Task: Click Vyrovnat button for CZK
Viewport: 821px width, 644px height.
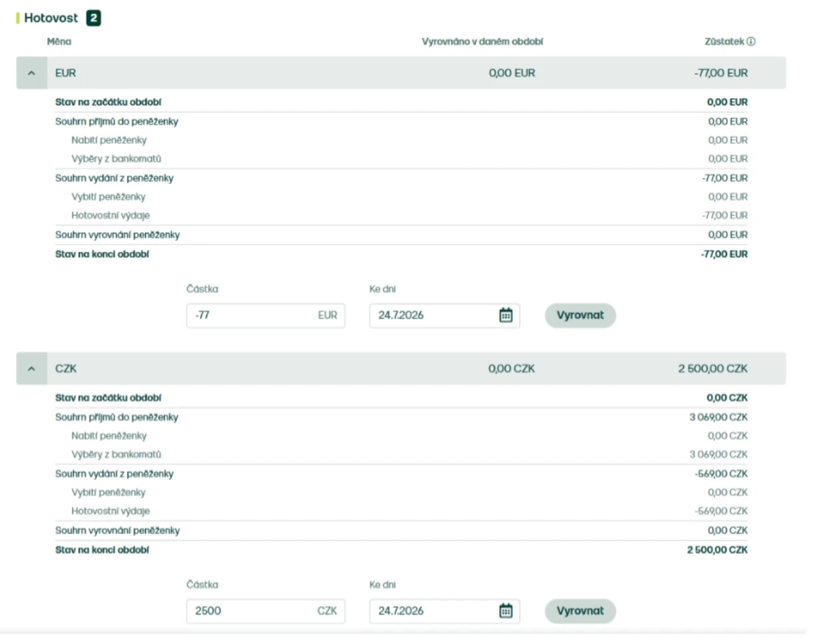Action: 580,611
